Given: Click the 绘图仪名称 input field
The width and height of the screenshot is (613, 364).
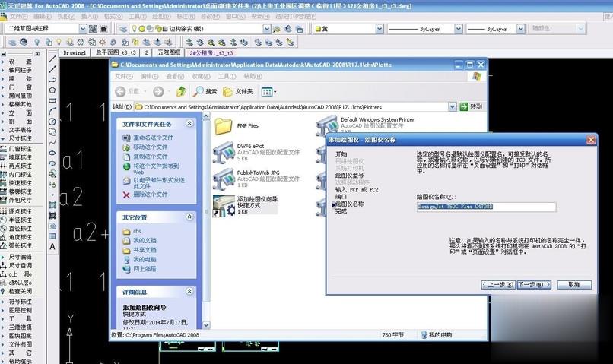Looking at the screenshot, I should point(486,207).
